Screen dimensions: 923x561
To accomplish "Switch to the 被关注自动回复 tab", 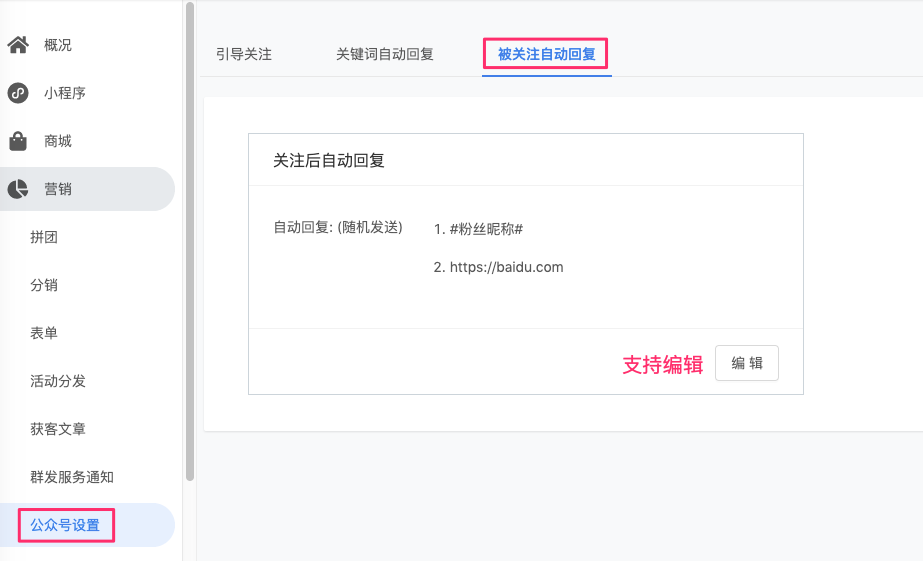I will click(x=547, y=54).
